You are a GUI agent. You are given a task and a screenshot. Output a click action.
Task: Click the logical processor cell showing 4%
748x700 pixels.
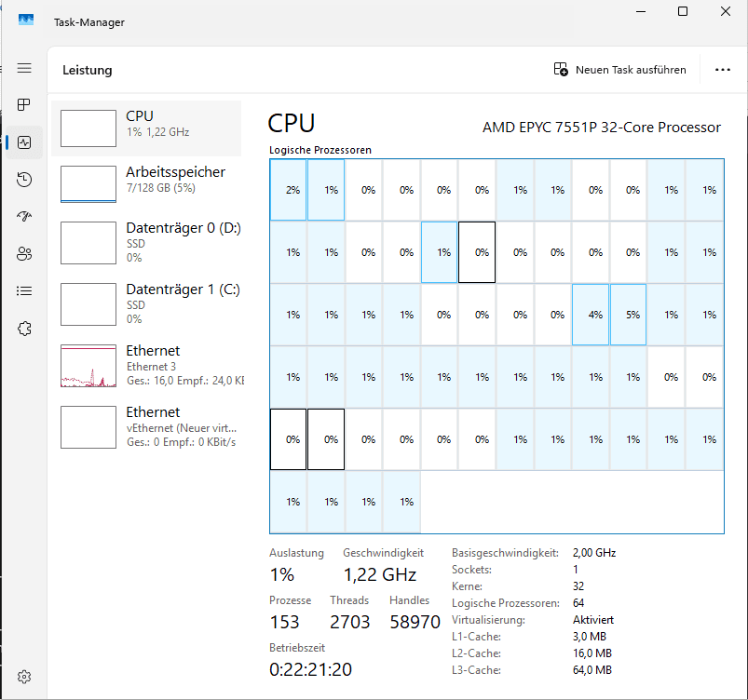(591, 315)
